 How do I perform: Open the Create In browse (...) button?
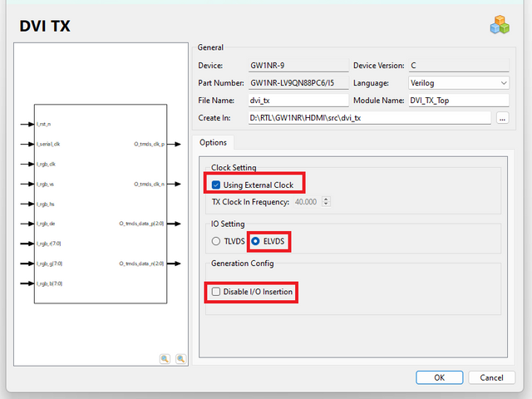pos(502,118)
